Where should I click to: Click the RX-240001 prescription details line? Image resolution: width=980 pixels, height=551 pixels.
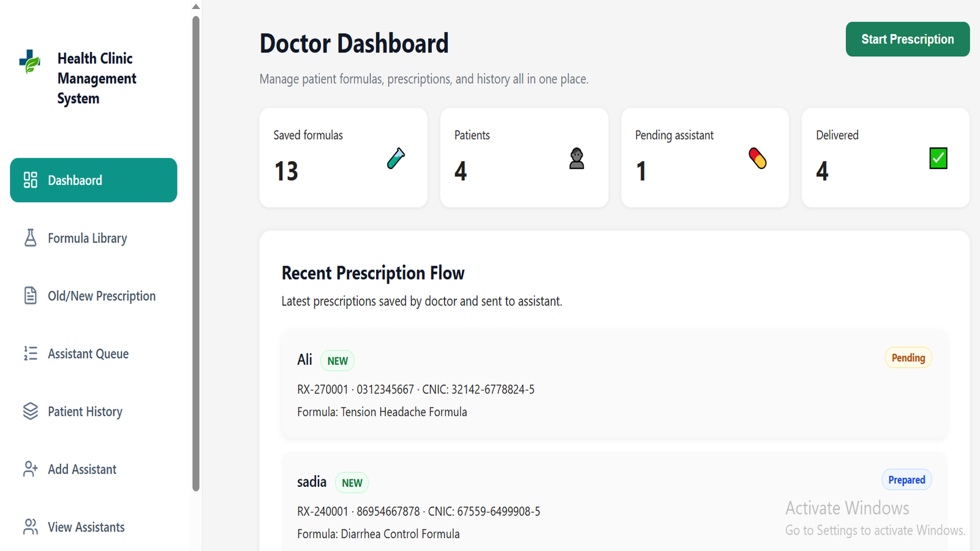pos(419,511)
